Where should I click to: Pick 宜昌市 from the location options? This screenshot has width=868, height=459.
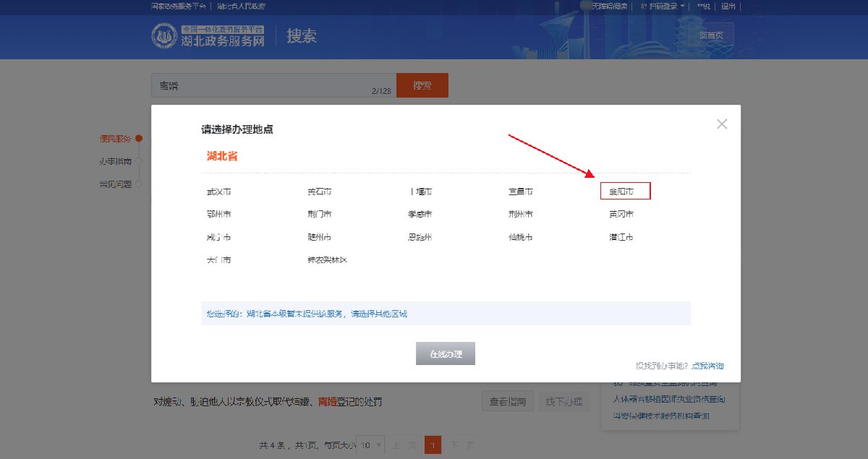[521, 192]
